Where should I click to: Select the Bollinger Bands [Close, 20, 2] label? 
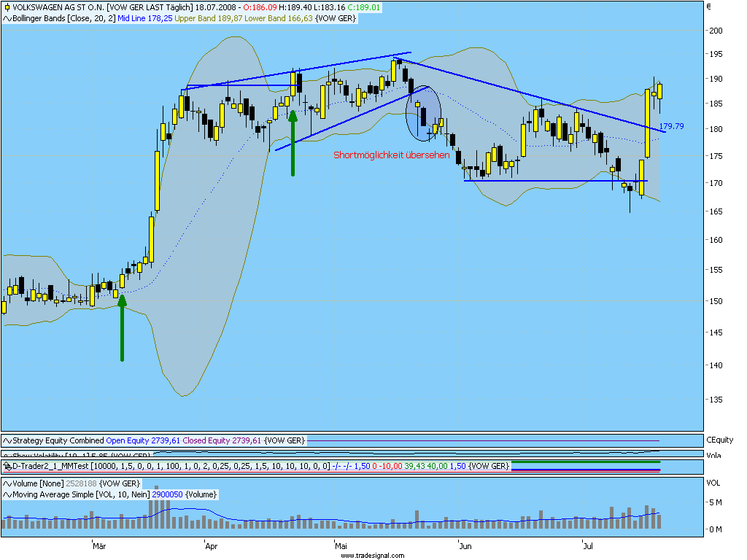point(64,18)
